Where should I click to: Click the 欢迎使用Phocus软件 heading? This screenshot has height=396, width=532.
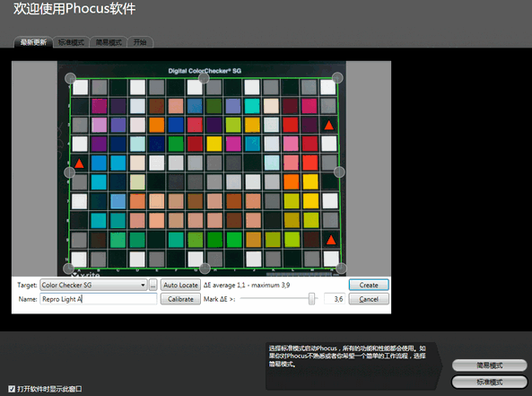coord(74,8)
